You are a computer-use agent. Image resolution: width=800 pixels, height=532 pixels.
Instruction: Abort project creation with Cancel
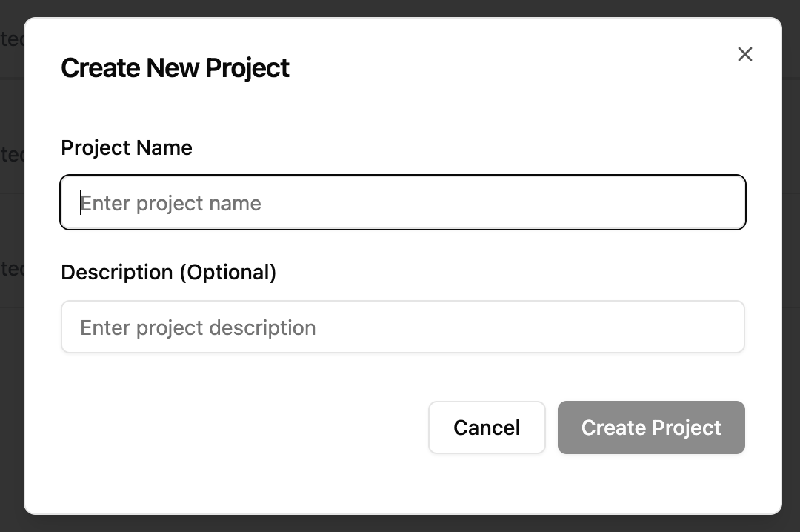(x=487, y=428)
